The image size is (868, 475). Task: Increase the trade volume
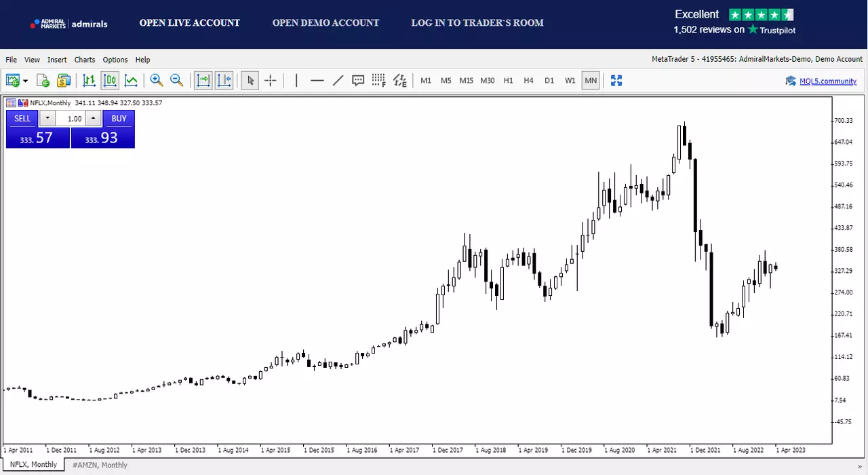click(x=93, y=119)
